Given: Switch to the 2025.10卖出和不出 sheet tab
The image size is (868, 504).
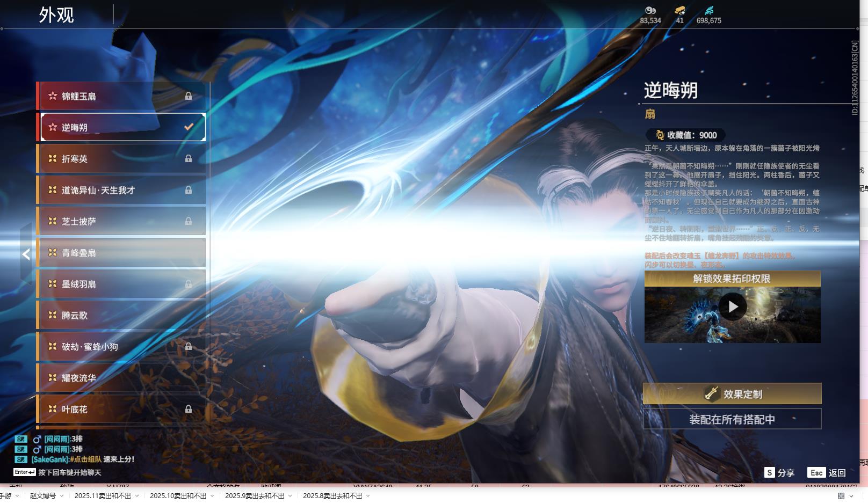Looking at the screenshot, I should point(178,496).
